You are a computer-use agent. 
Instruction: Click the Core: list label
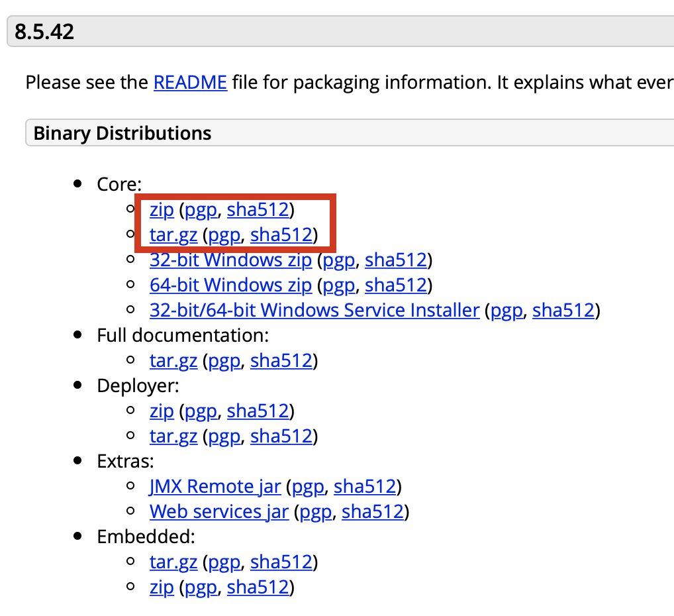click(x=119, y=185)
